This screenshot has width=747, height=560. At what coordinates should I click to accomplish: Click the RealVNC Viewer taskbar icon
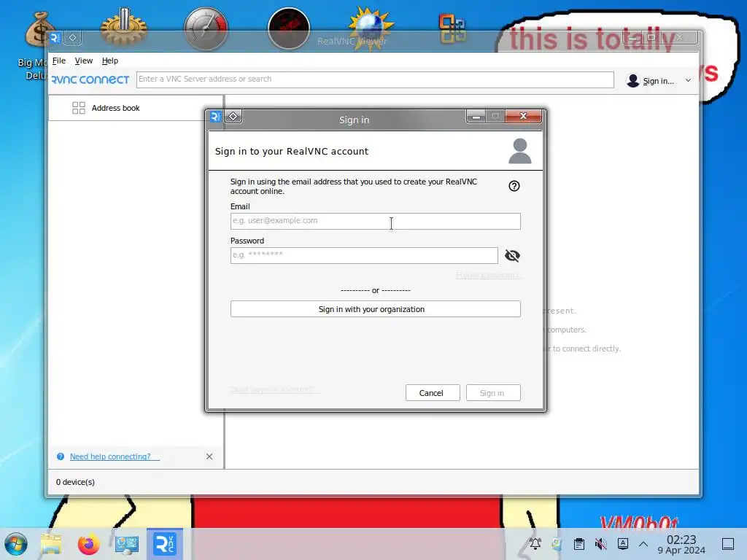tap(165, 544)
